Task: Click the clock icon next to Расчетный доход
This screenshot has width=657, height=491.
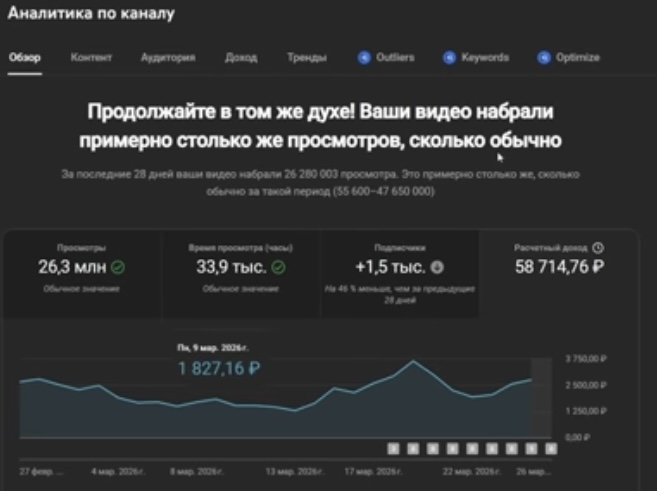Action: (x=598, y=248)
